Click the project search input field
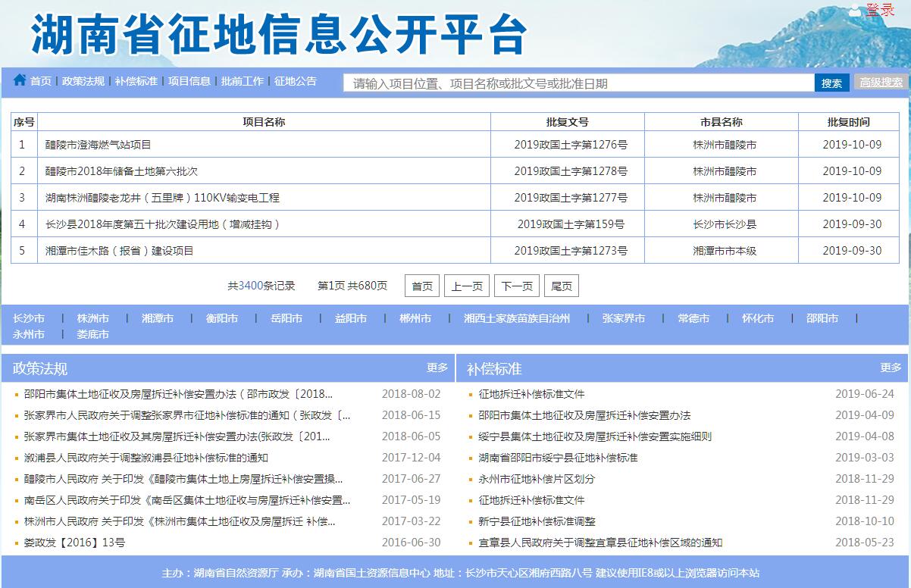 (x=579, y=83)
